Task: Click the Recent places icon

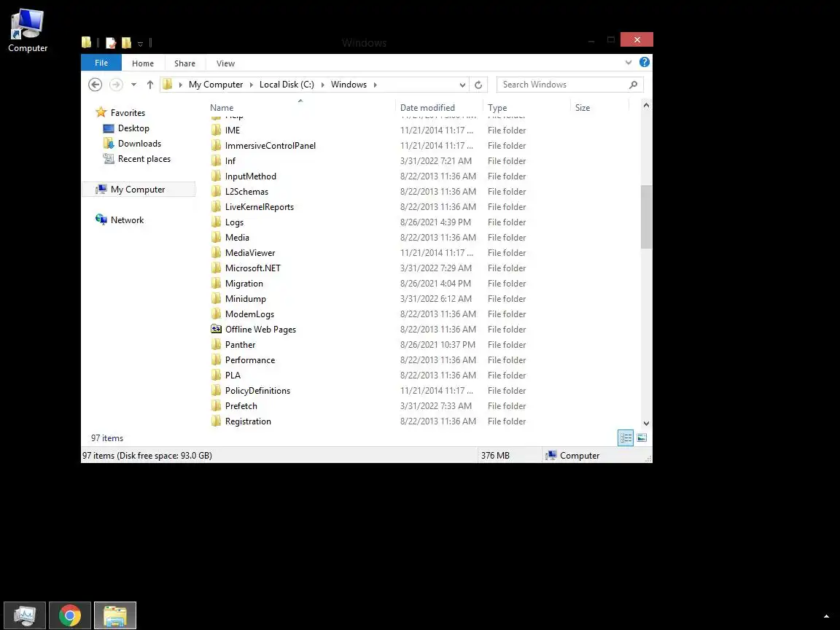Action: [x=108, y=158]
